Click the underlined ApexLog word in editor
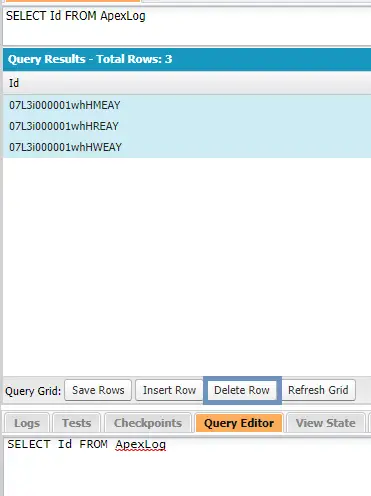The height and width of the screenshot is (496, 371). 141,444
